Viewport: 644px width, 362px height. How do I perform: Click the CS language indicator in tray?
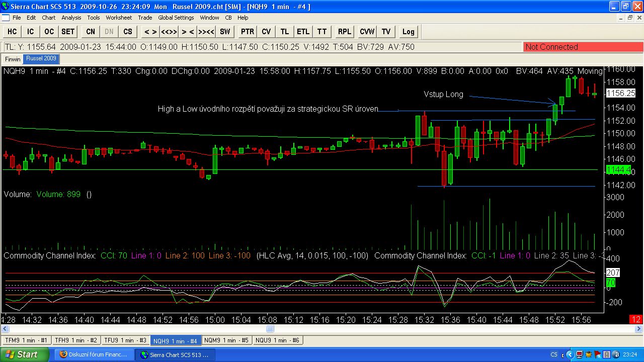pos(554,354)
